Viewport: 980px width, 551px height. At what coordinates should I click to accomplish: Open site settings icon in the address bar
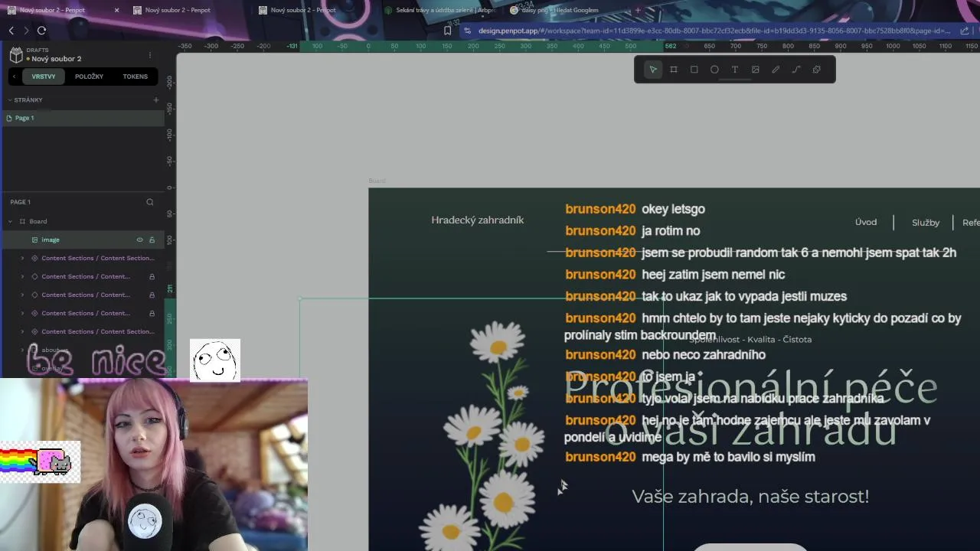click(x=467, y=31)
